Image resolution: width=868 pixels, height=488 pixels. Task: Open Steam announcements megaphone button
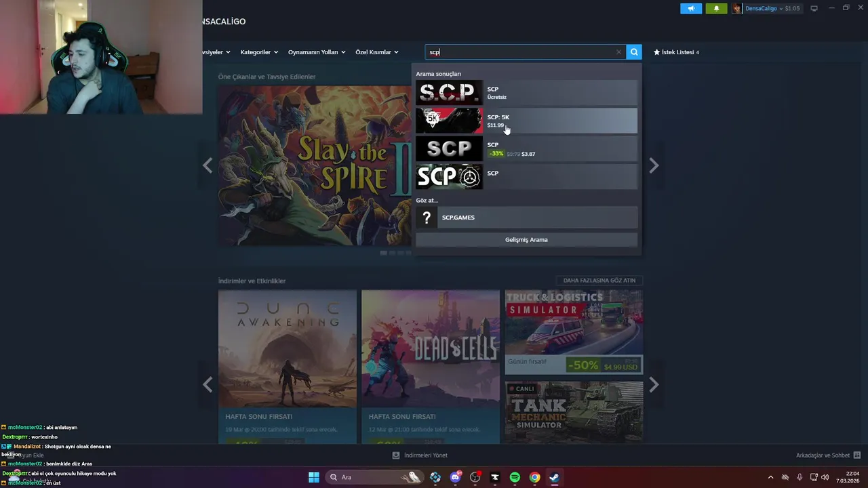point(691,9)
